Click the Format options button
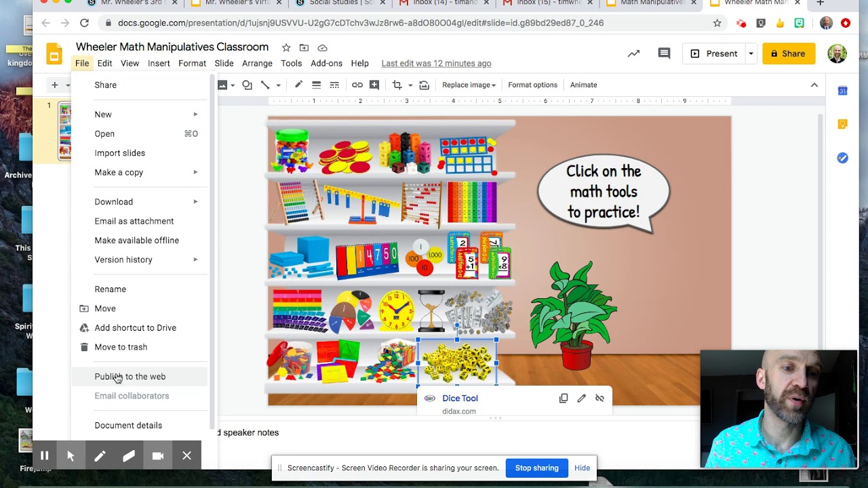868x488 pixels. tap(532, 85)
